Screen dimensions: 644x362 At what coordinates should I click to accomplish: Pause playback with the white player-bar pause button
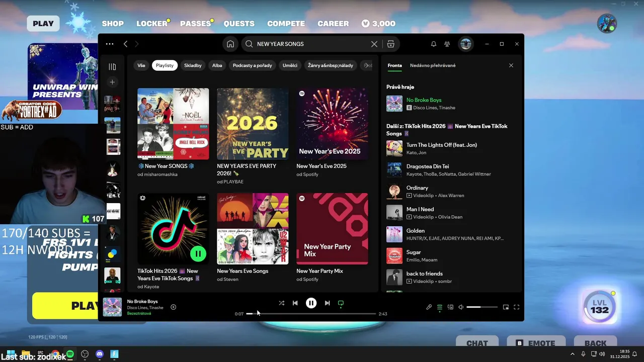(311, 303)
